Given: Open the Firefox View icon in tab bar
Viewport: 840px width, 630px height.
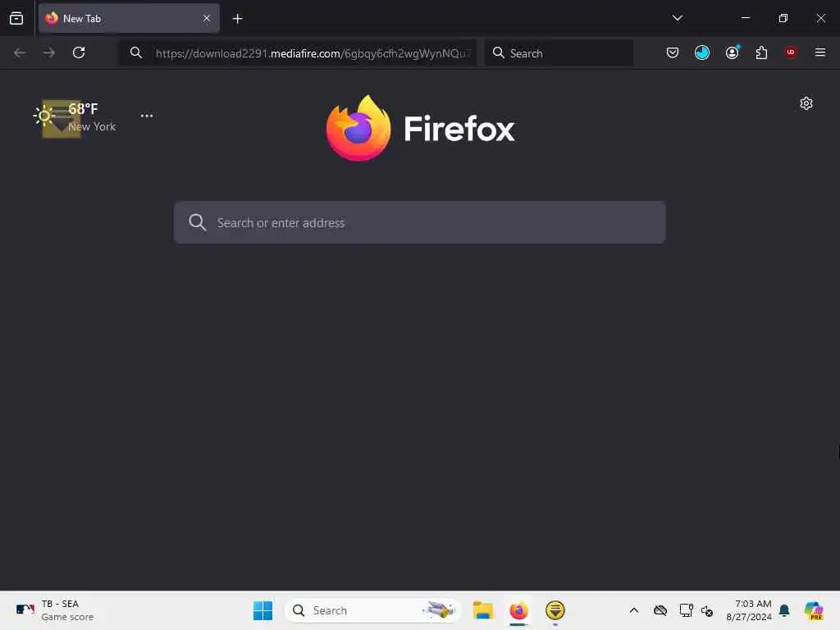Looking at the screenshot, I should click(16, 18).
